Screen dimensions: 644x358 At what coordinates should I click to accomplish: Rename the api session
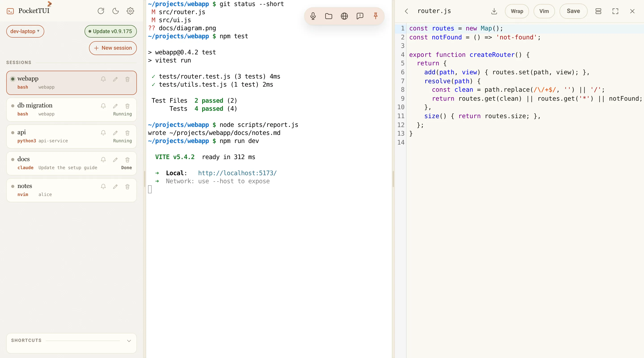tap(115, 133)
